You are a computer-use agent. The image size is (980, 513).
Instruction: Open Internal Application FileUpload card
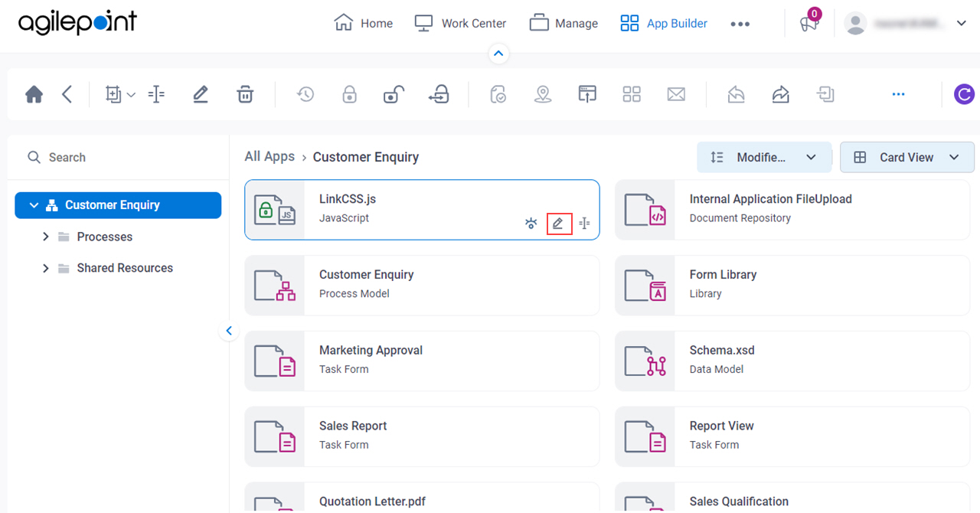(792, 210)
